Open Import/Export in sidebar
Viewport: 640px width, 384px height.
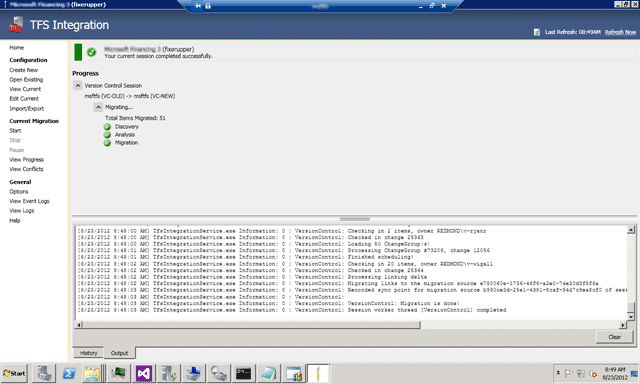coord(27,109)
